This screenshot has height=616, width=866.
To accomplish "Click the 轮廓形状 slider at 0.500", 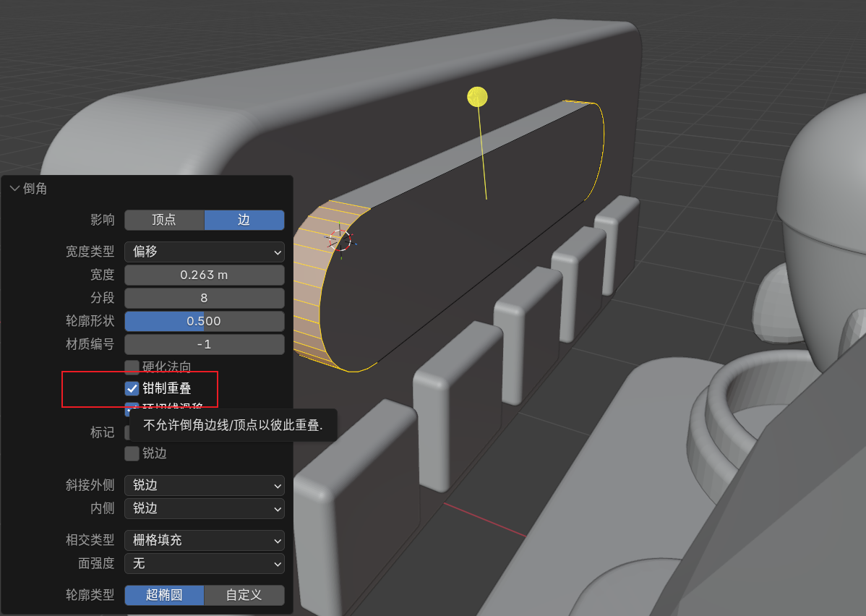I will tap(205, 321).
